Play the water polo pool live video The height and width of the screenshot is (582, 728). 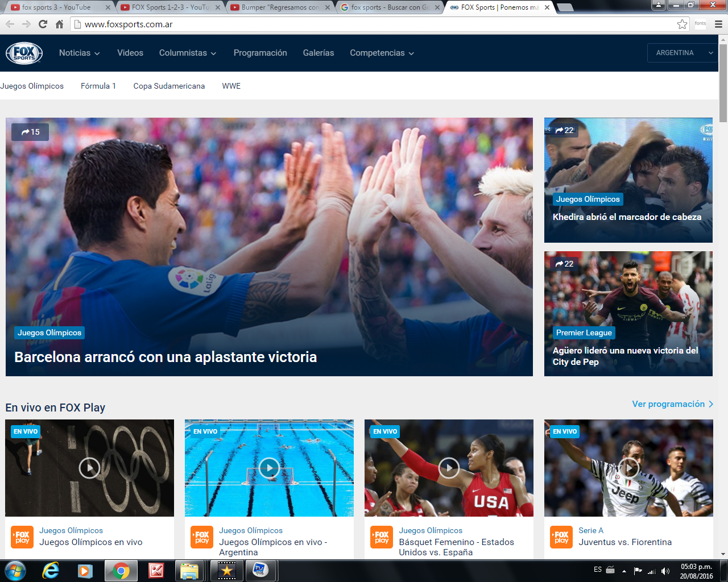(x=269, y=468)
